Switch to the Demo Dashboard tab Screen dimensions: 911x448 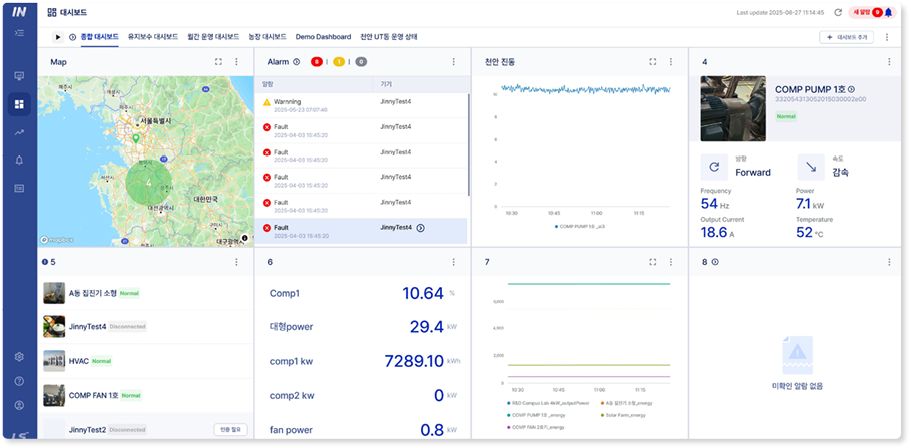(322, 37)
